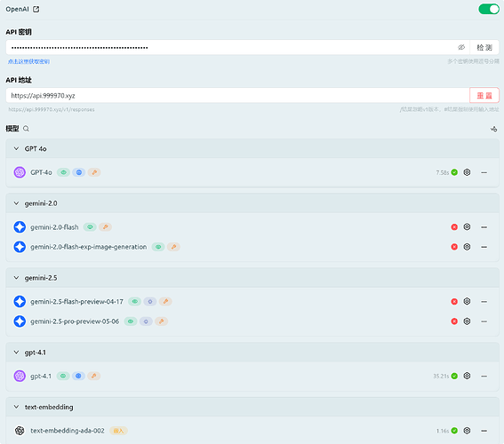Open the blue get-API-key link
504x444 pixels.
click(x=28, y=61)
